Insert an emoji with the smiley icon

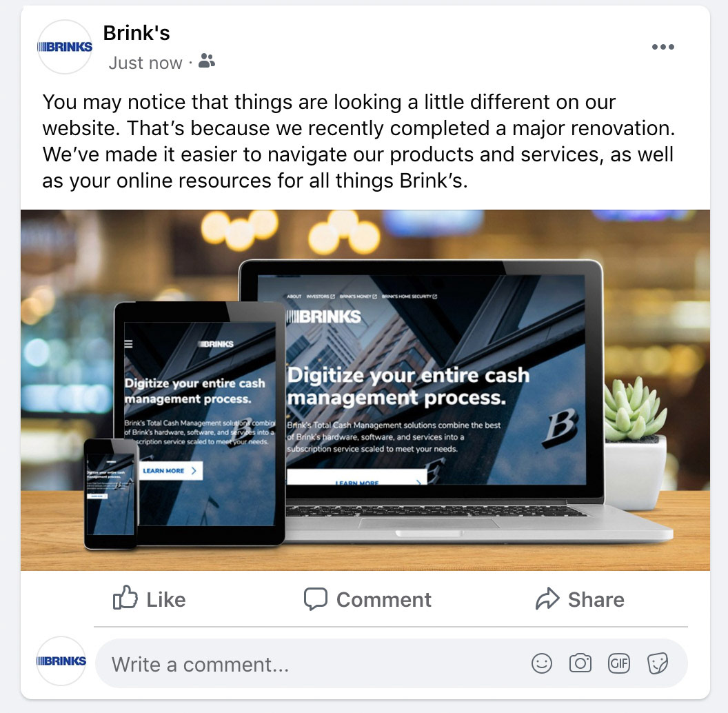pos(542,663)
